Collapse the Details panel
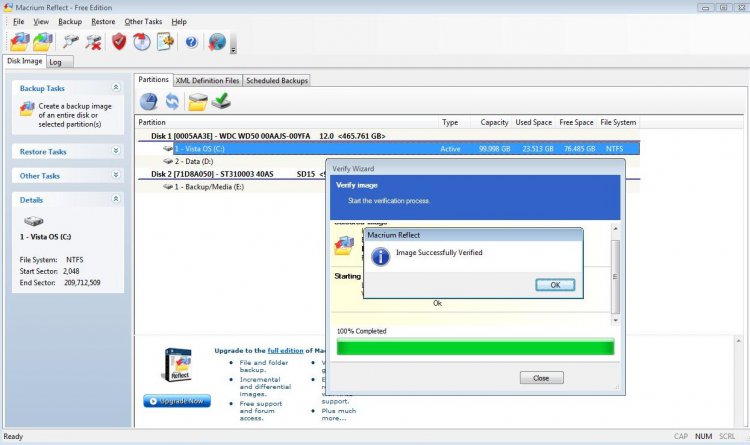 116,199
